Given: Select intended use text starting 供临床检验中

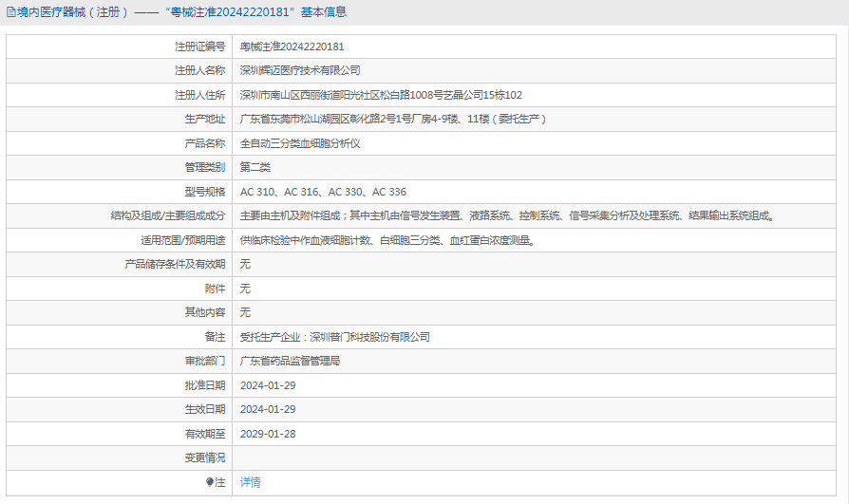Looking at the screenshot, I should coord(389,240).
